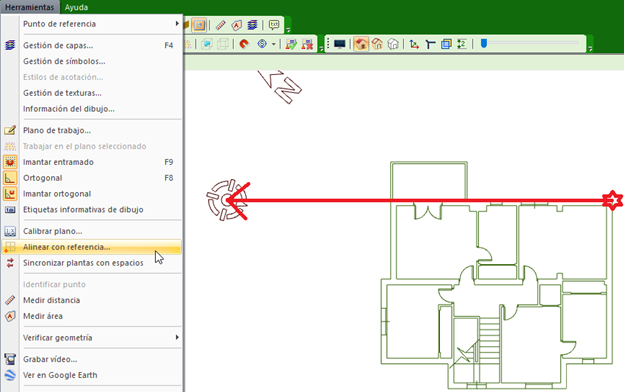Select the solid house view mode
624x392 pixels.
361,44
